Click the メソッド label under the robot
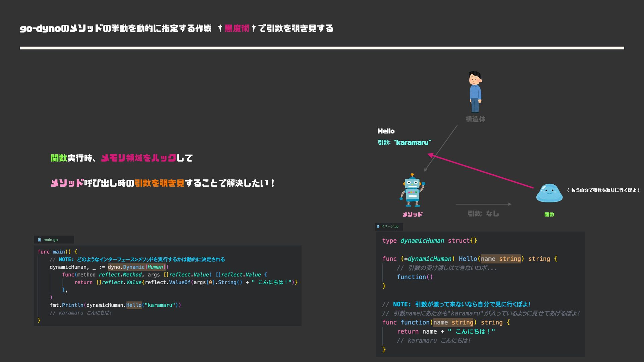Viewport: 644px width, 362px height. 412,215
